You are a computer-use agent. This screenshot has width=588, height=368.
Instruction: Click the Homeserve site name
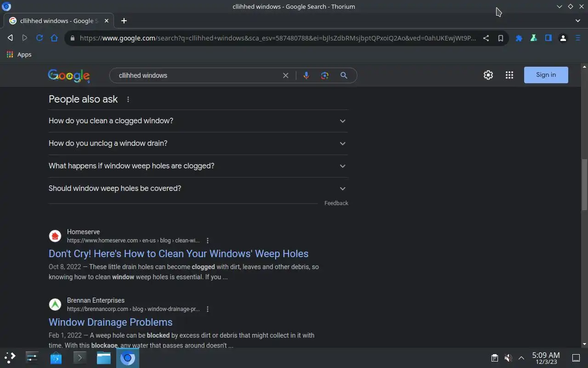(83, 232)
